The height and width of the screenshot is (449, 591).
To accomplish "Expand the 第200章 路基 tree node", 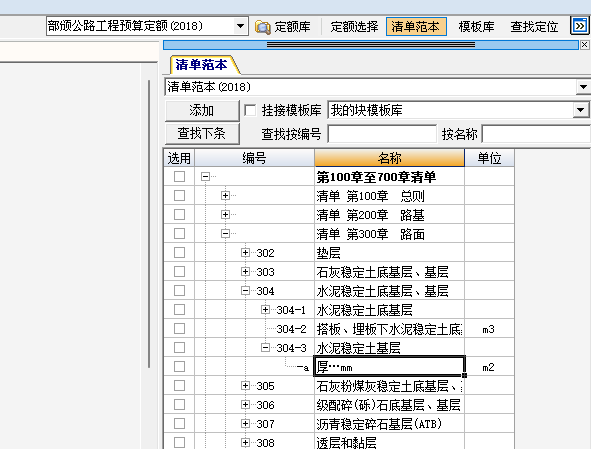I will 225,215.
